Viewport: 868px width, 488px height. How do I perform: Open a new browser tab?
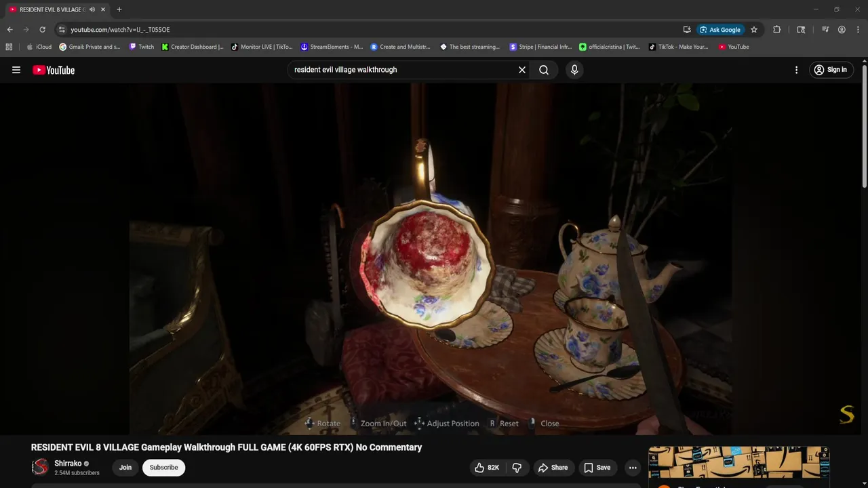tap(119, 9)
